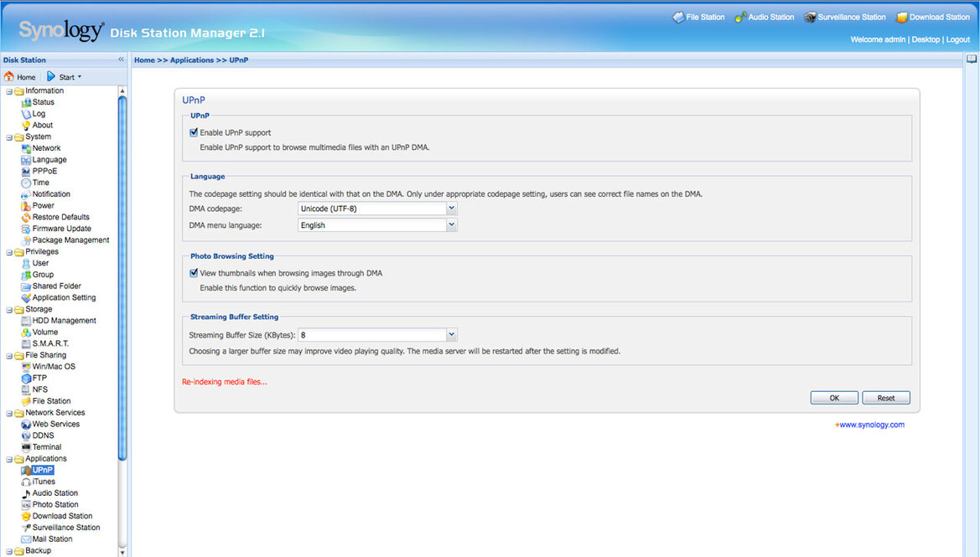The image size is (980, 557).
Task: Click the Terminal icon in the tree
Action: pos(26,447)
